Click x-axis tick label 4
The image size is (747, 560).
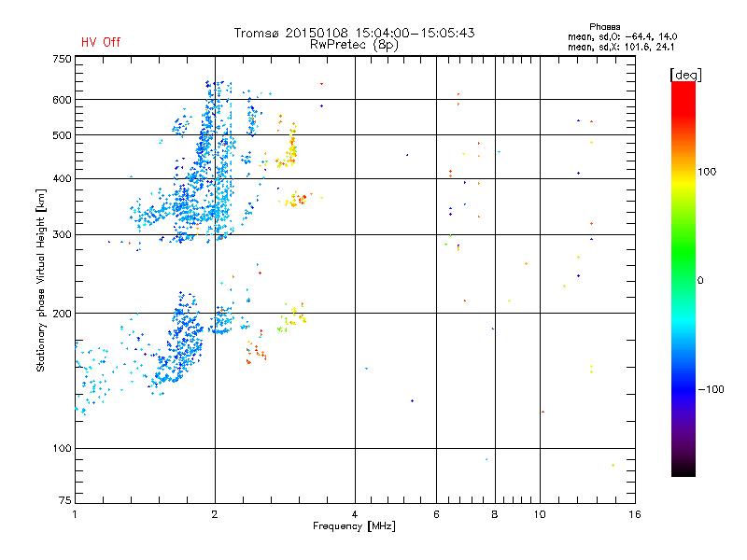[355, 514]
